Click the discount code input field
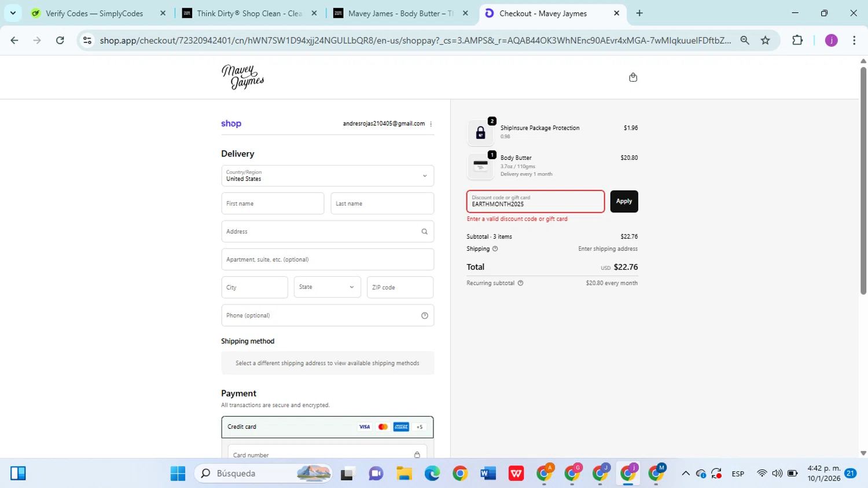The height and width of the screenshot is (488, 868). point(536,201)
